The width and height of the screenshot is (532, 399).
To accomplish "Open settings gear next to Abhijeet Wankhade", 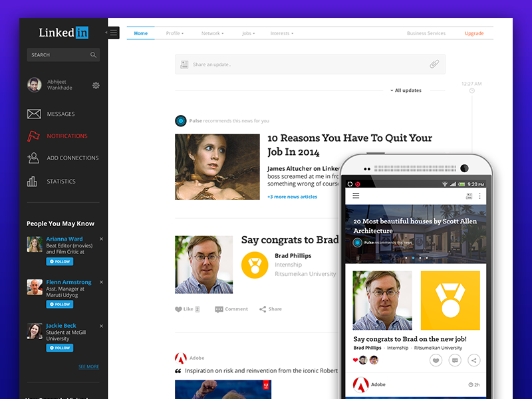I will pyautogui.click(x=96, y=85).
